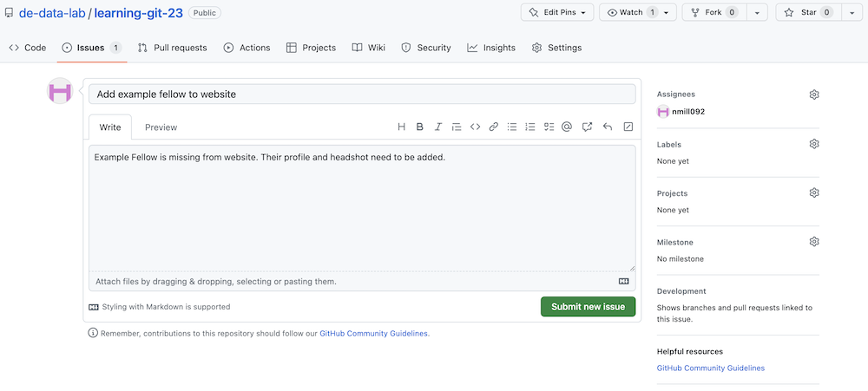
Task: Expand the dropdown arrow beside Star
Action: pyautogui.click(x=852, y=12)
